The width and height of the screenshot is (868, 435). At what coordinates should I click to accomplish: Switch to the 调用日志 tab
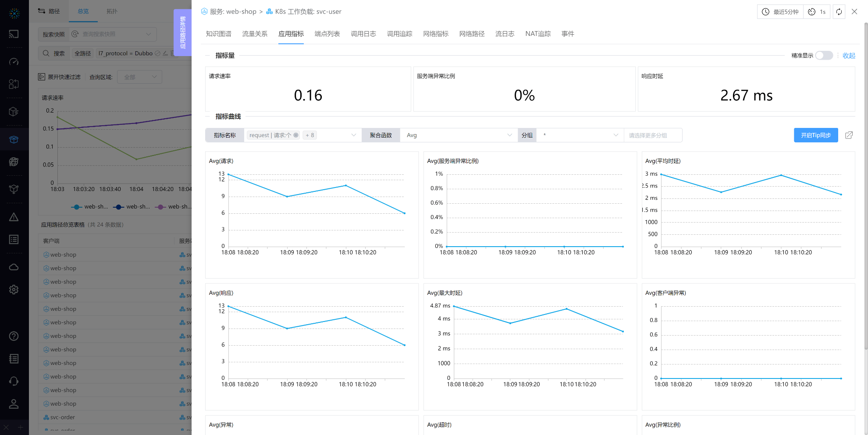(363, 34)
